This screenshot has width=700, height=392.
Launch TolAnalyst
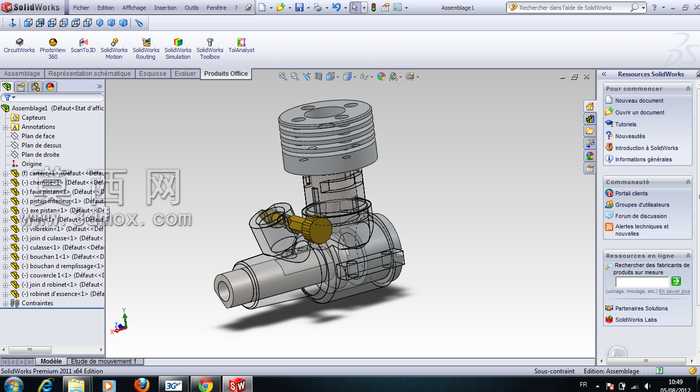241,46
